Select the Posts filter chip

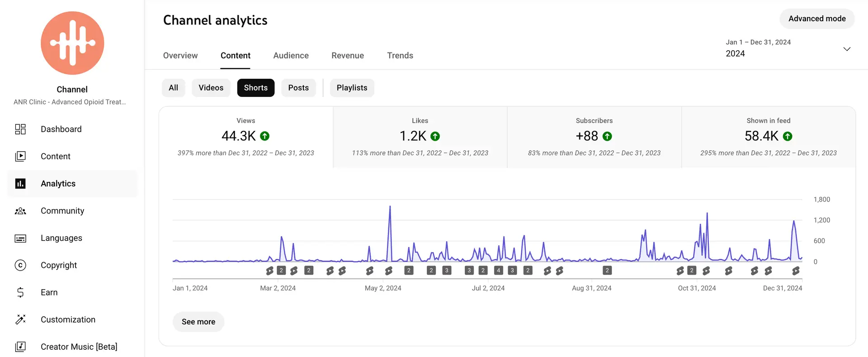pos(298,88)
